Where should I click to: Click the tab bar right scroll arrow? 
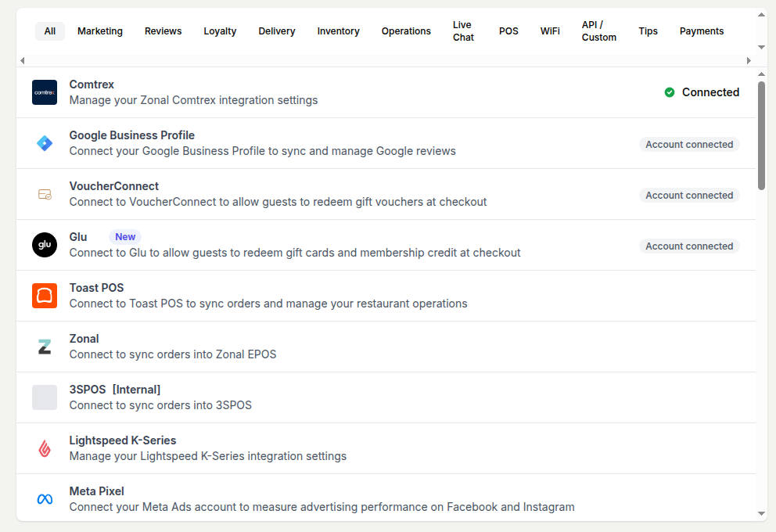749,60
